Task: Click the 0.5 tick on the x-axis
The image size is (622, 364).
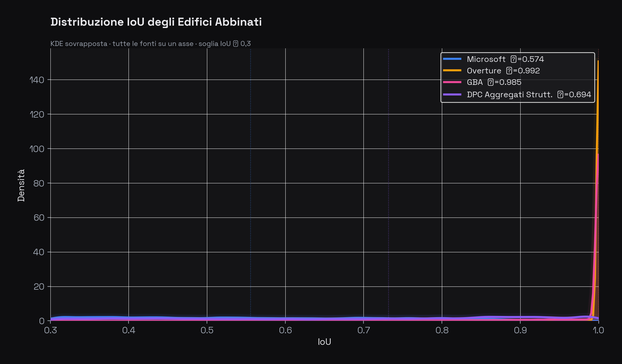Action: click(x=207, y=330)
